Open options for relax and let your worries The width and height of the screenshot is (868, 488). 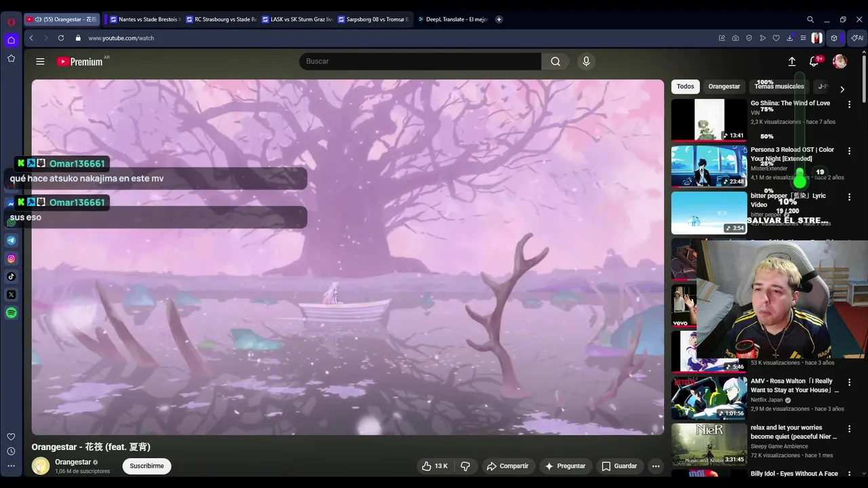point(849,429)
